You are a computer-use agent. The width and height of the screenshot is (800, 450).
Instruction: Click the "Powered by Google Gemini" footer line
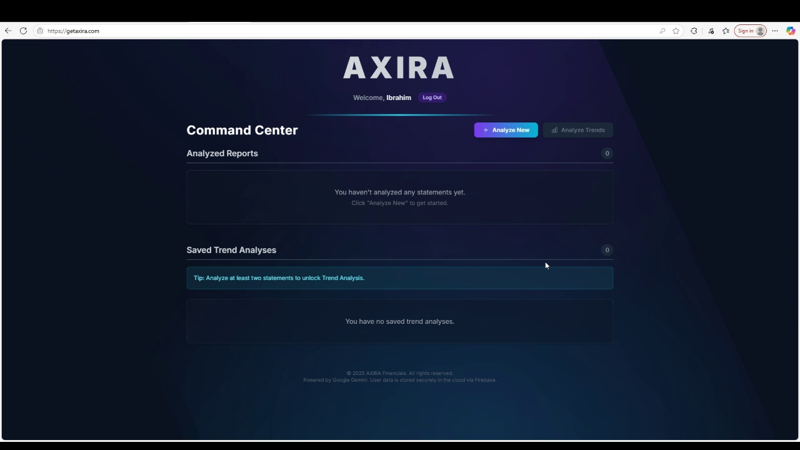pyautogui.click(x=399, y=380)
